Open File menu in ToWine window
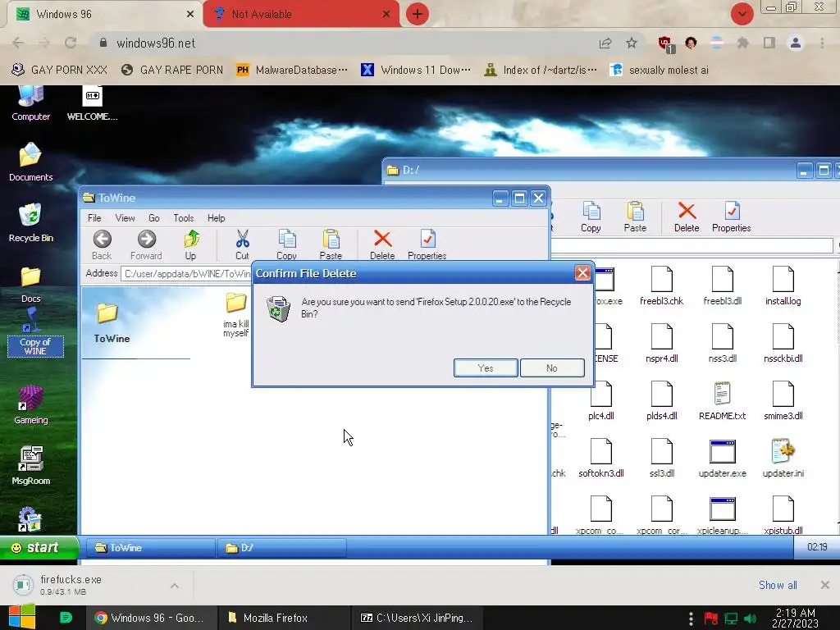The height and width of the screenshot is (630, 840). tap(94, 218)
